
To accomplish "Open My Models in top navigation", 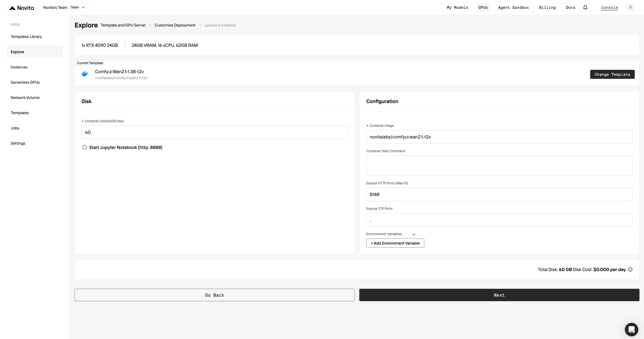I will 458,8.
